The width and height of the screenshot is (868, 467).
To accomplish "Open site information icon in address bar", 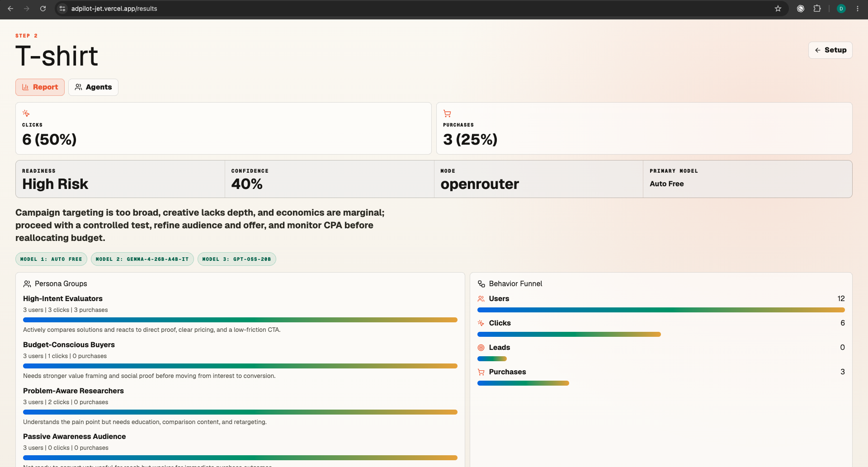I will [x=63, y=9].
